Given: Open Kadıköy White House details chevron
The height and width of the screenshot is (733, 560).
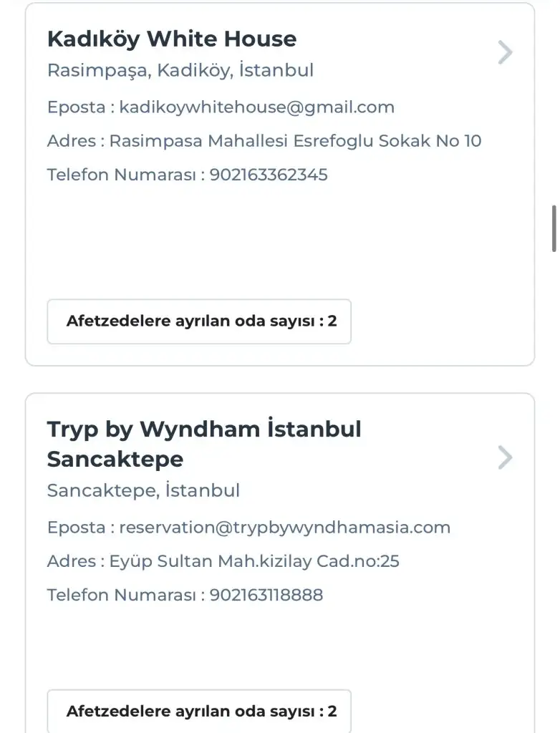Looking at the screenshot, I should point(505,52).
